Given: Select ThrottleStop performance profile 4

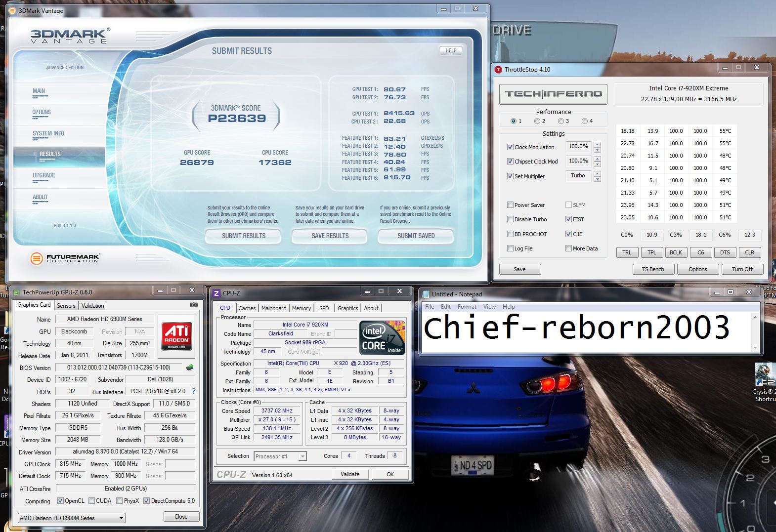Looking at the screenshot, I should tap(585, 121).
